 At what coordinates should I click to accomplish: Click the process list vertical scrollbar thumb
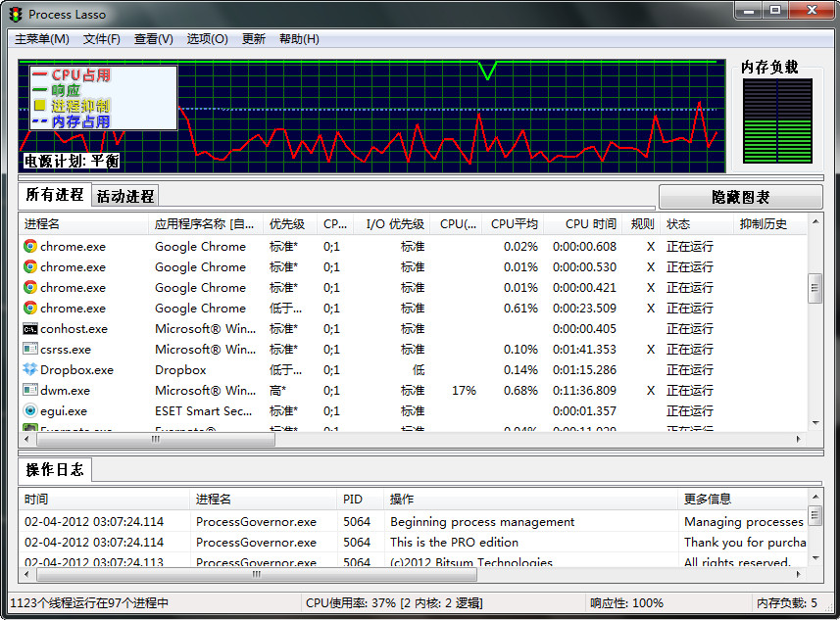click(815, 288)
